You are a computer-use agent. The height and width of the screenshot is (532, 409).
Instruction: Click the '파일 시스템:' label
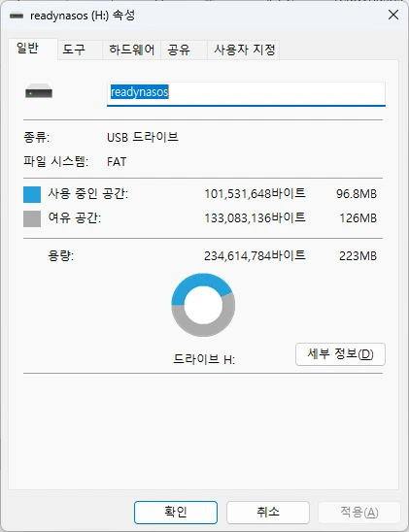[55, 161]
